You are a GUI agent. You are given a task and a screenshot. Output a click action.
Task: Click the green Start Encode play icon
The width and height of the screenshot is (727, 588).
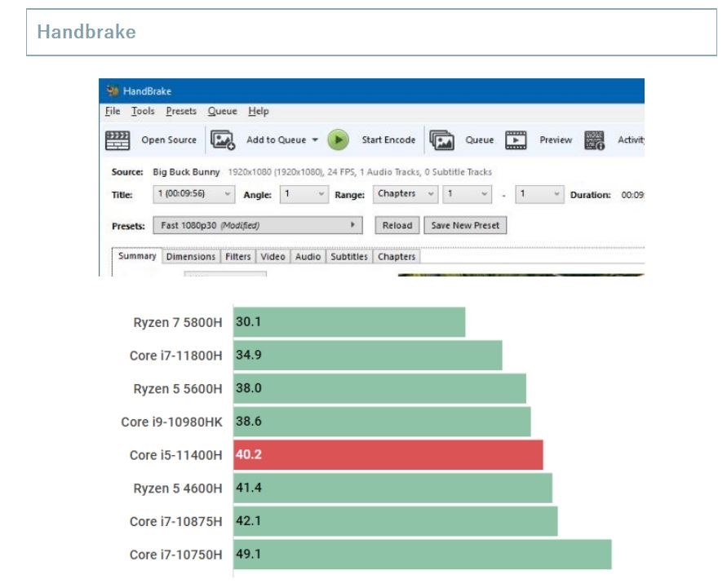(338, 140)
